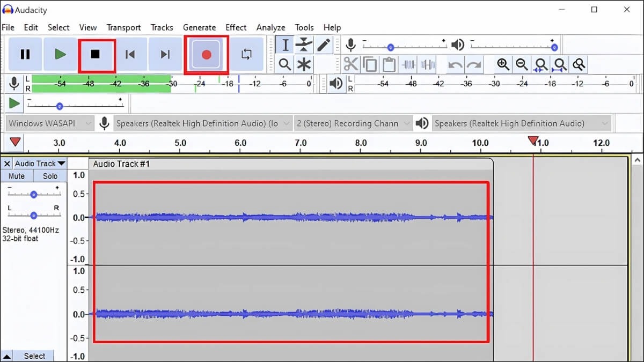Skip to start of the track
This screenshot has width=644, height=362.
[130, 54]
